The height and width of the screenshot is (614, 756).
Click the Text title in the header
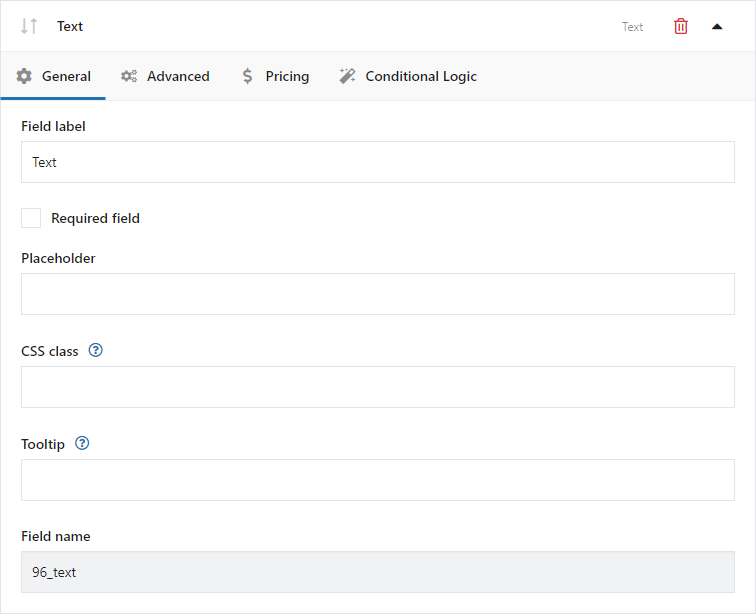tap(70, 26)
